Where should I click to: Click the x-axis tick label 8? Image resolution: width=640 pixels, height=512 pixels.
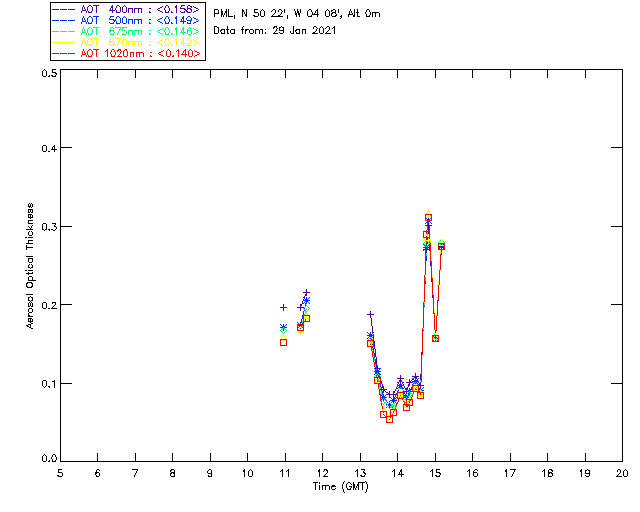pyautogui.click(x=173, y=473)
